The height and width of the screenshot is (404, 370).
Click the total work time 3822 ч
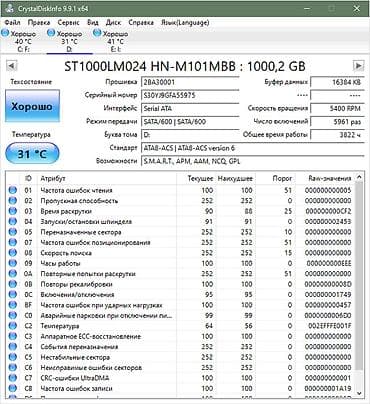tap(337, 135)
